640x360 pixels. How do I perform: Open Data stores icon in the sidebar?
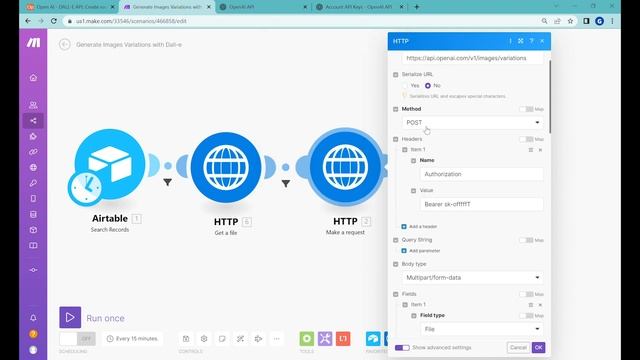click(x=33, y=214)
